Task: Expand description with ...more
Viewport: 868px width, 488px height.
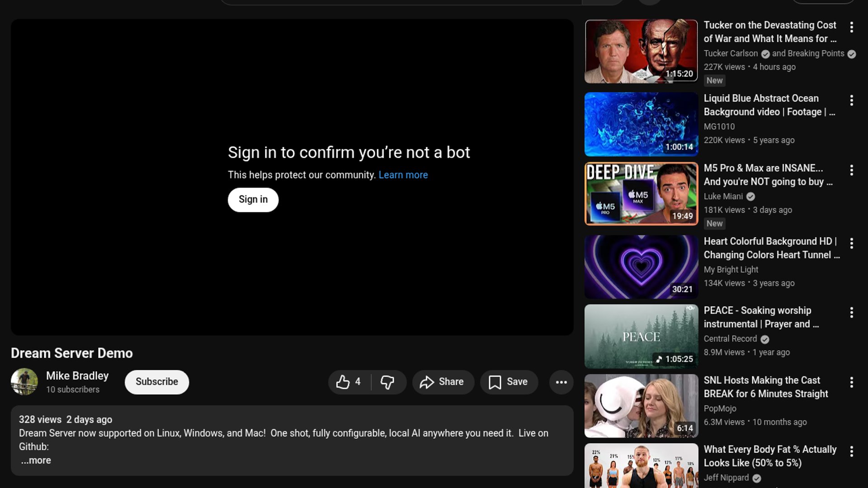Action: tap(36, 460)
